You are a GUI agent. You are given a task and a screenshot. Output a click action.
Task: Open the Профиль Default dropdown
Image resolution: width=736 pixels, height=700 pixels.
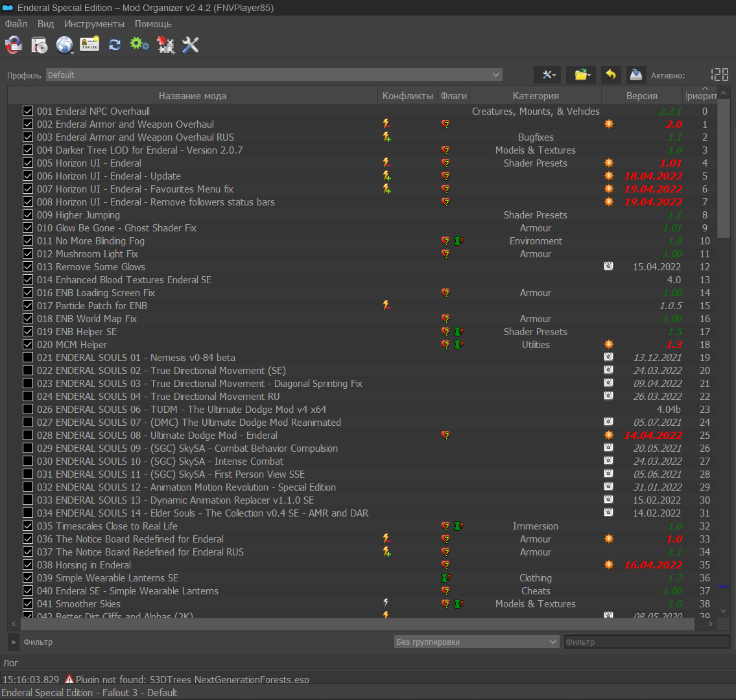(x=274, y=75)
